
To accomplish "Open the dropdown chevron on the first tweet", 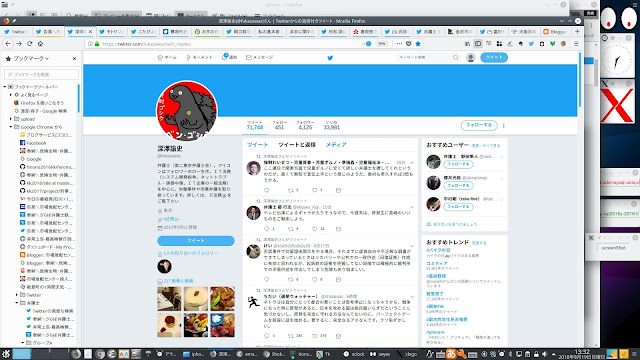I will click(412, 162).
